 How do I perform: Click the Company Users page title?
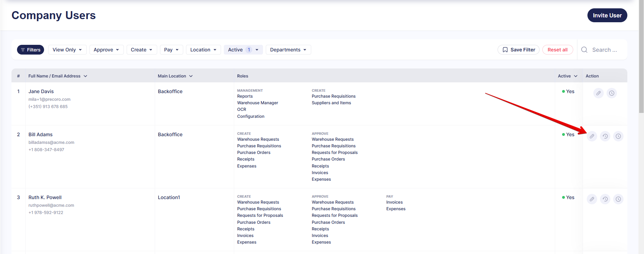point(53,15)
